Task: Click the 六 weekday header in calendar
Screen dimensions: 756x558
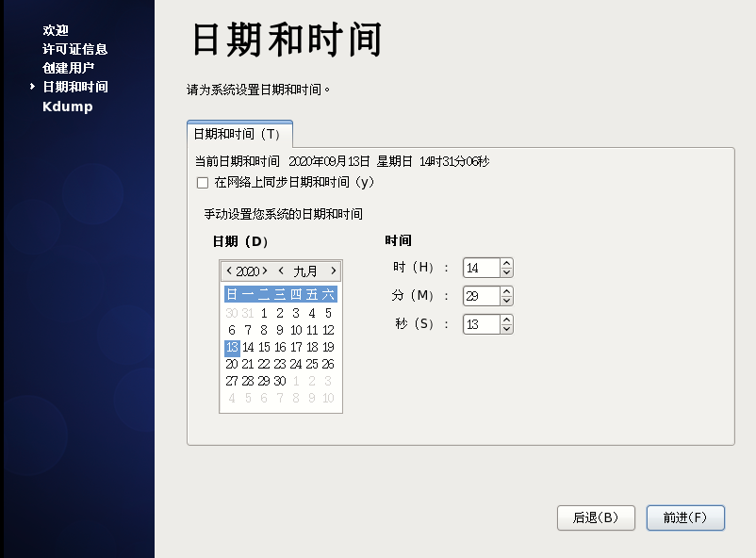Action: pos(328,294)
